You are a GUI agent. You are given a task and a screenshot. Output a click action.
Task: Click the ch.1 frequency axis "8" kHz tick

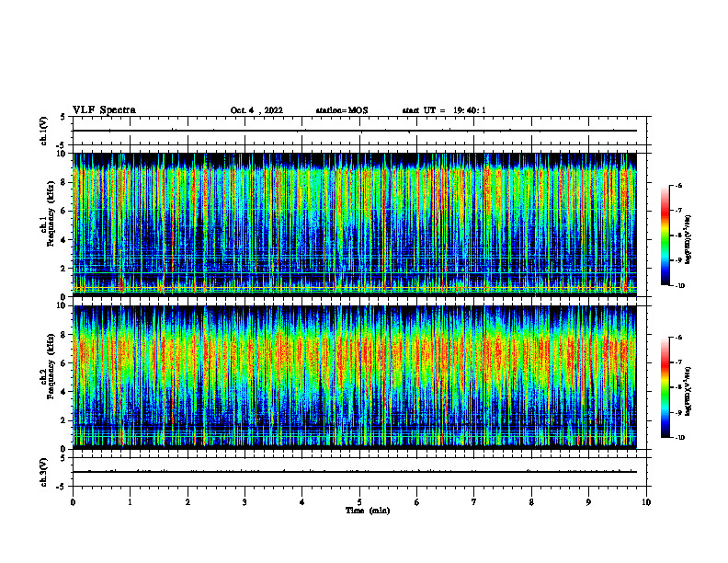click(x=63, y=182)
